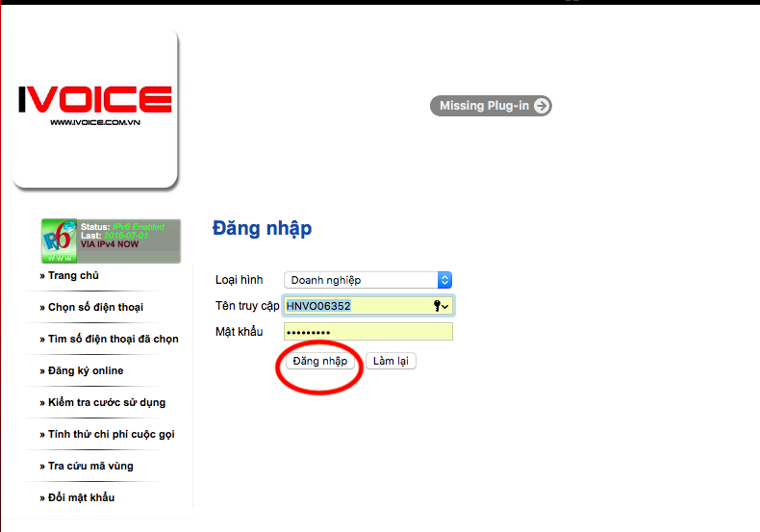The width and height of the screenshot is (760, 532).
Task: Click the Missing Plug-in arrow icon
Action: click(x=542, y=106)
